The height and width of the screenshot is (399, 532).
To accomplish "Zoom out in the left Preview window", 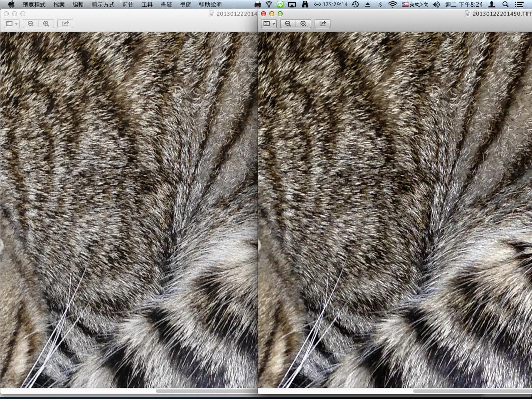I will [x=31, y=24].
